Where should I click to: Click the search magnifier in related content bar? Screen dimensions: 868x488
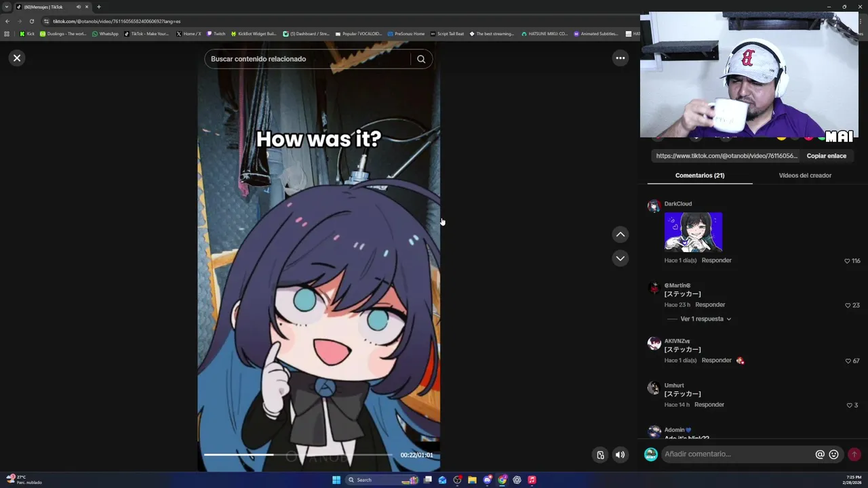click(421, 59)
